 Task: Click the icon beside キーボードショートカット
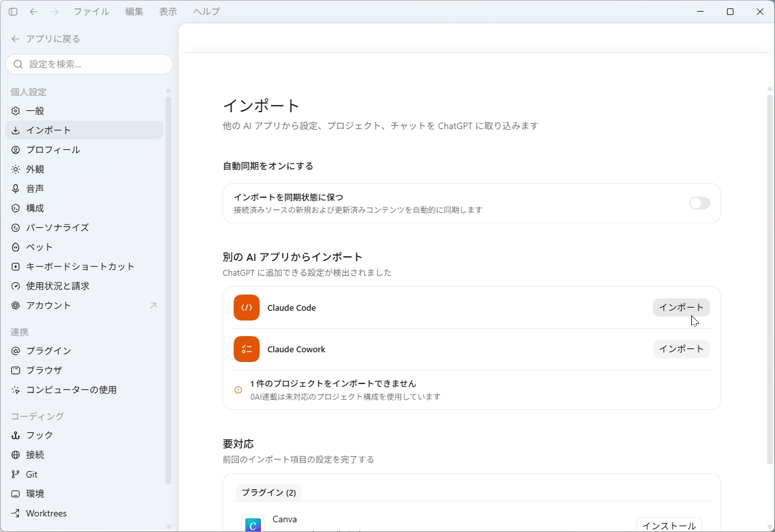coord(16,267)
